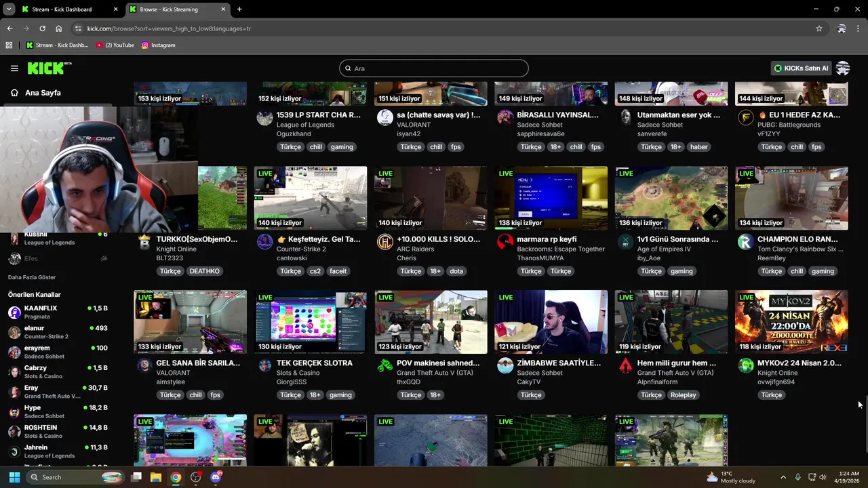Open sapphiresava6e channel avatar
This screenshot has width=868, height=488.
[505, 117]
